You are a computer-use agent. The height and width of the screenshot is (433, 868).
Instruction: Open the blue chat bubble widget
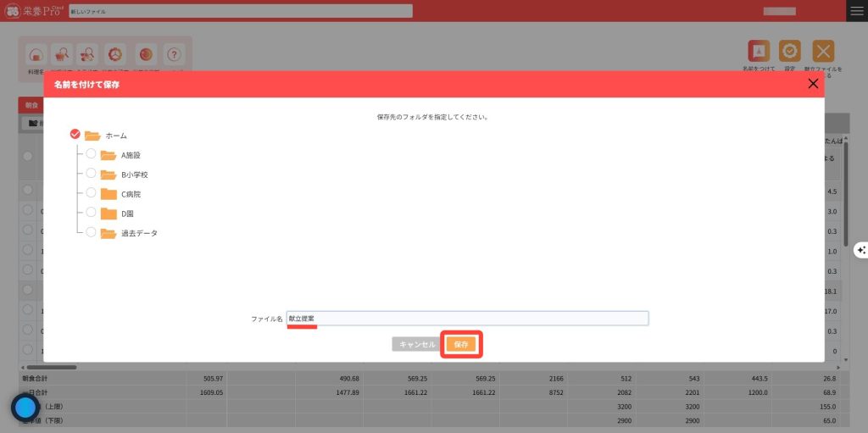click(25, 408)
